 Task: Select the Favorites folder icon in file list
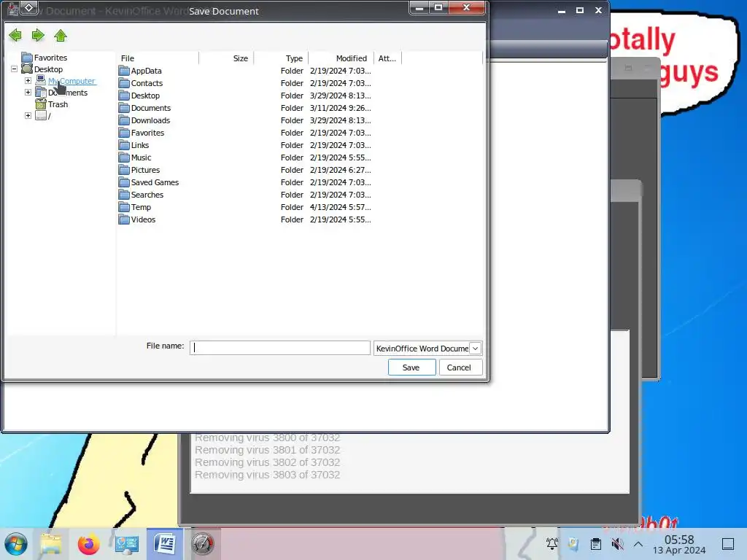[x=124, y=133]
